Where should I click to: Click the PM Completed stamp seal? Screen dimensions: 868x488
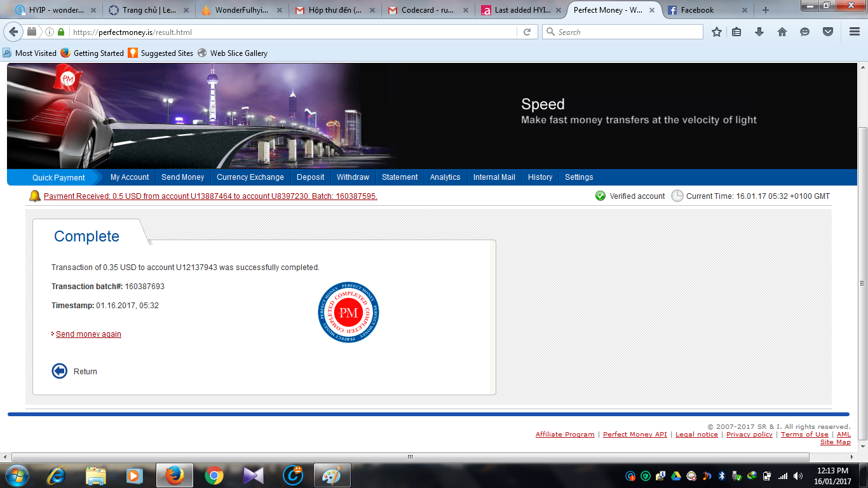point(348,312)
